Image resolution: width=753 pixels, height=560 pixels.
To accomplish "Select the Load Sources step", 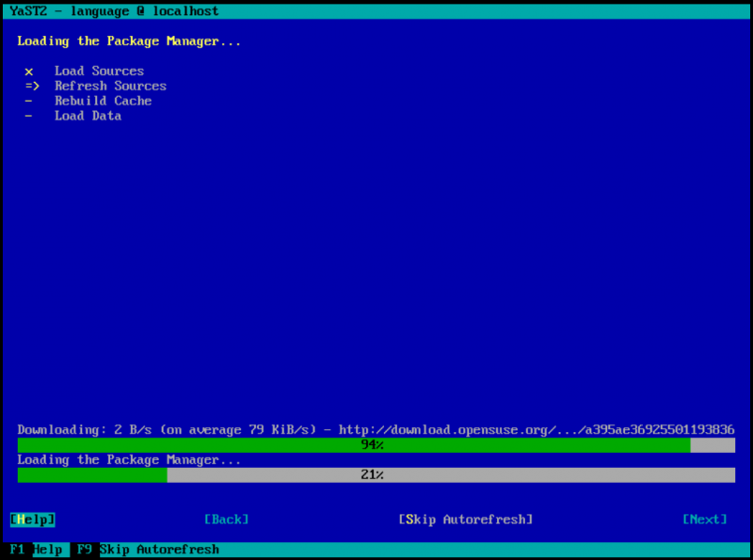I will click(99, 72).
